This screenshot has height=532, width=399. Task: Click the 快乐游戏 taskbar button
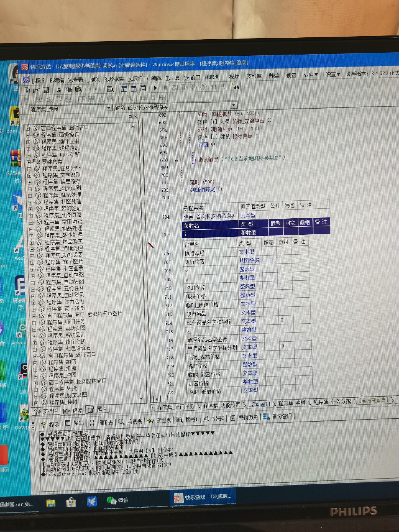coord(203,497)
